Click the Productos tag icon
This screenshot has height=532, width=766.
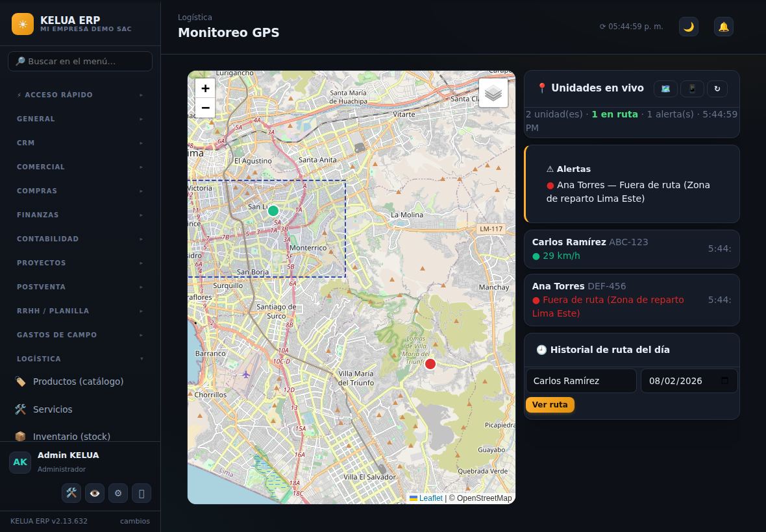pos(21,381)
